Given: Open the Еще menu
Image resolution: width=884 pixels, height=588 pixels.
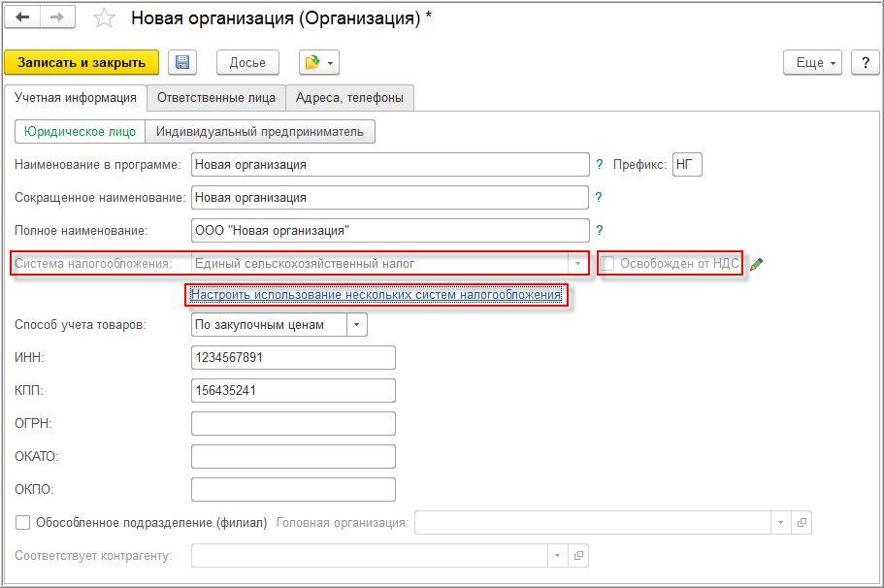Looking at the screenshot, I should [x=815, y=62].
